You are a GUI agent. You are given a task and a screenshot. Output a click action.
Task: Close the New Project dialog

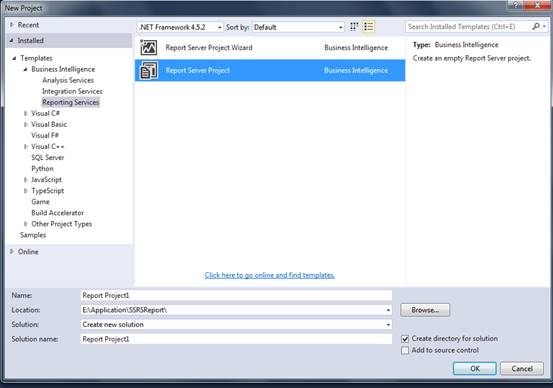point(537,5)
